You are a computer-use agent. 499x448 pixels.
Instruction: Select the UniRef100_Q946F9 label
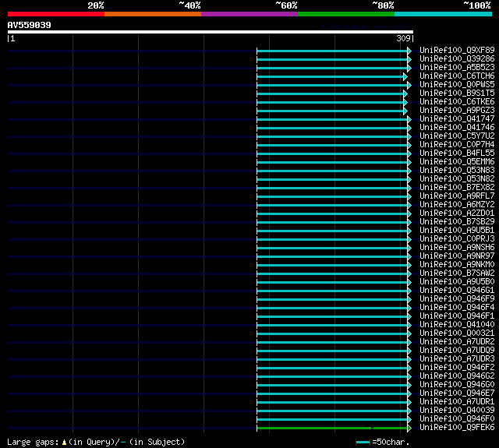coord(457,299)
